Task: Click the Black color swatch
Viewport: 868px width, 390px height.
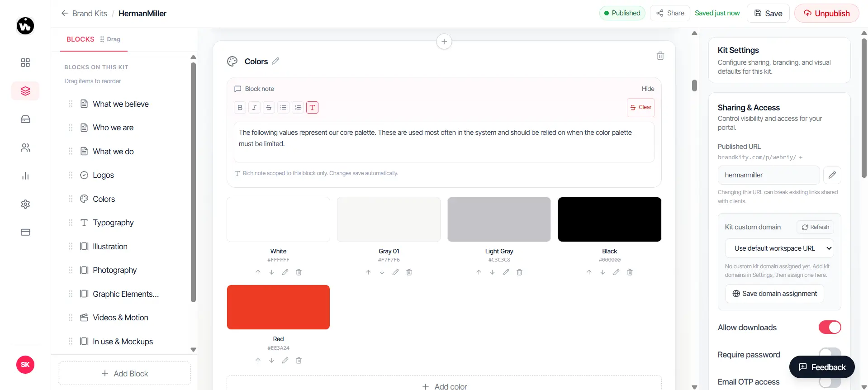Action: [609, 219]
